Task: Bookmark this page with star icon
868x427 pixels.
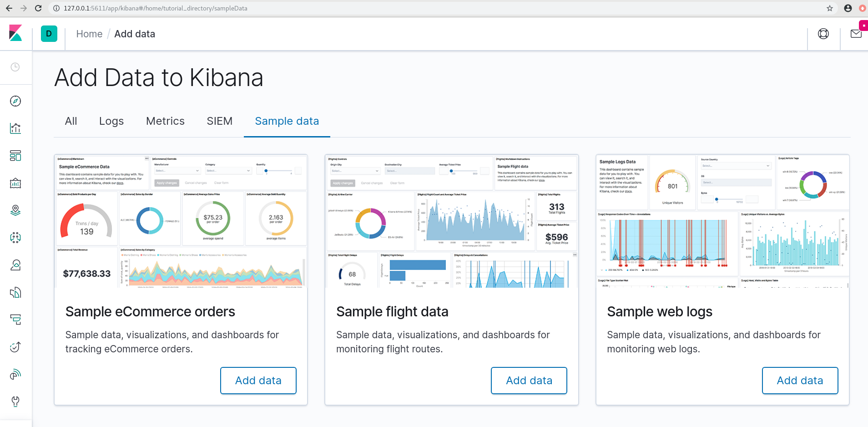Action: point(830,8)
